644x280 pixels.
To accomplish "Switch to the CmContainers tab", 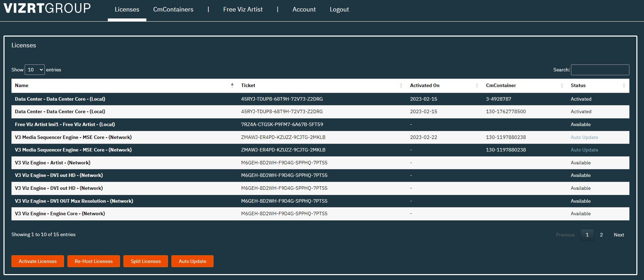I will [173, 9].
